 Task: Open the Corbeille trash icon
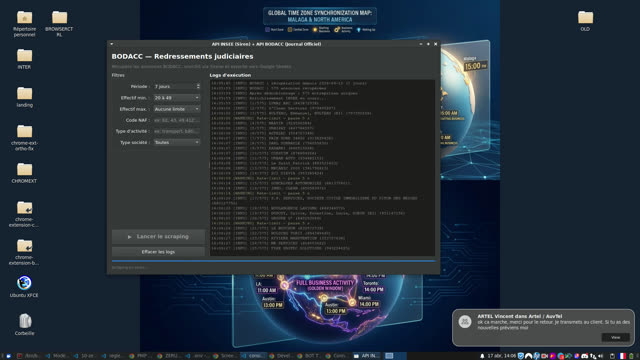coord(24,324)
